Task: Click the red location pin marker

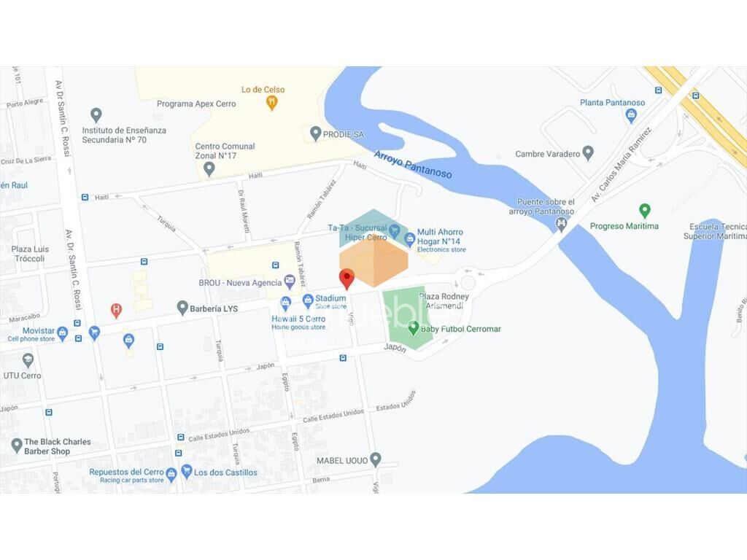Action: click(x=347, y=278)
